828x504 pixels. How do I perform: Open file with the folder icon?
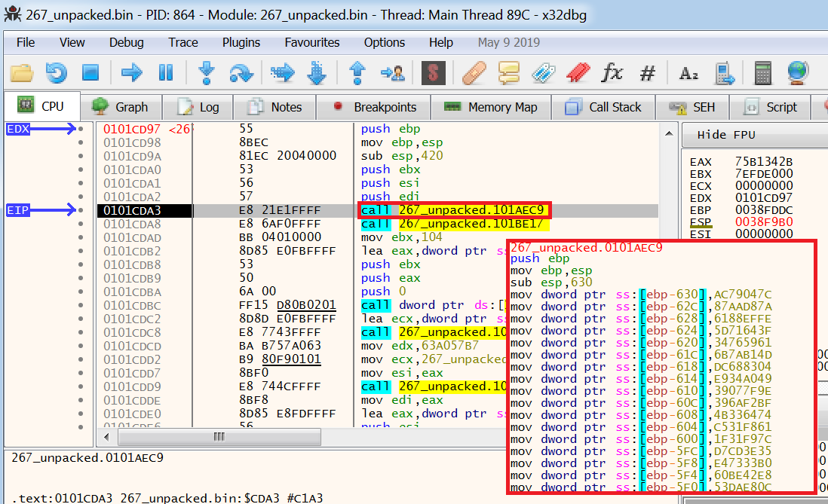22,73
